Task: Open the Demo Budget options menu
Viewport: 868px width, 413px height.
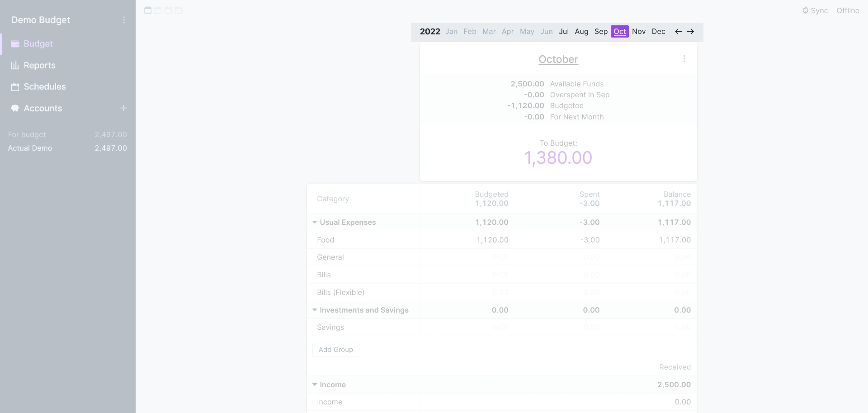Action: tap(124, 20)
